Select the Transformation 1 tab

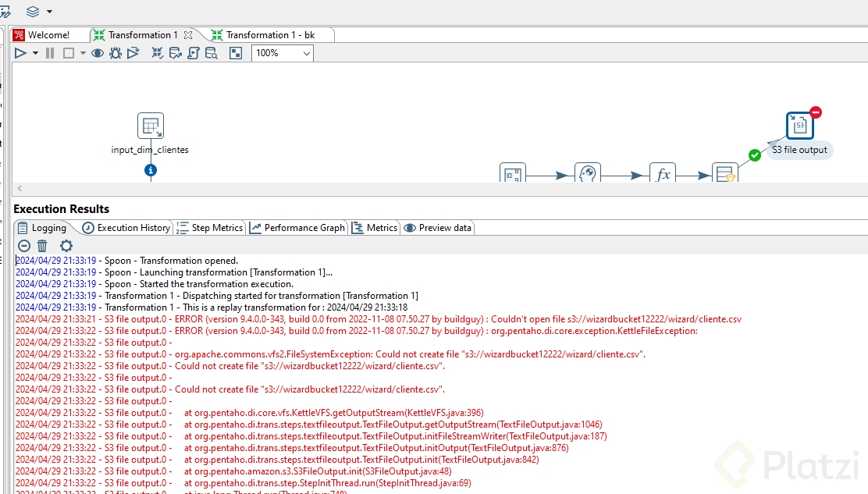pos(143,35)
